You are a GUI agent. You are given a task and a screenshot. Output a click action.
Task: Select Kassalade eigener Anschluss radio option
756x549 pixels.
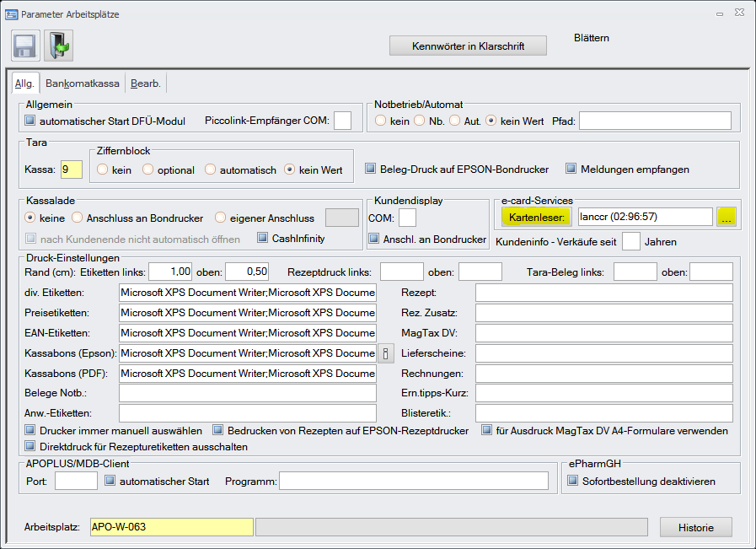coord(221,218)
